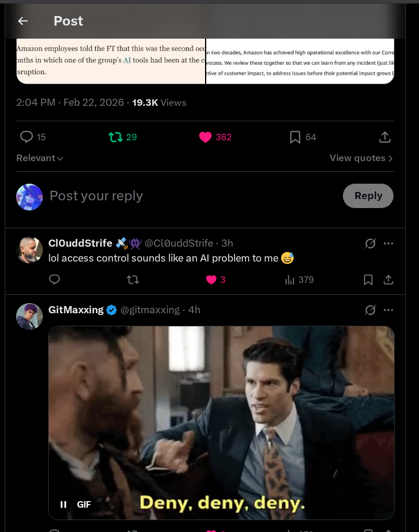Viewport: 419px width, 532px height.
Task: Bookmark Cl0uddStrife's comment
Action: [368, 279]
